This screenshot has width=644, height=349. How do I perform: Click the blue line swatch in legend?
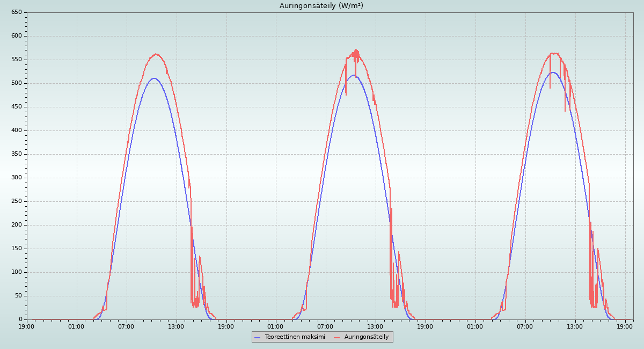click(257, 337)
